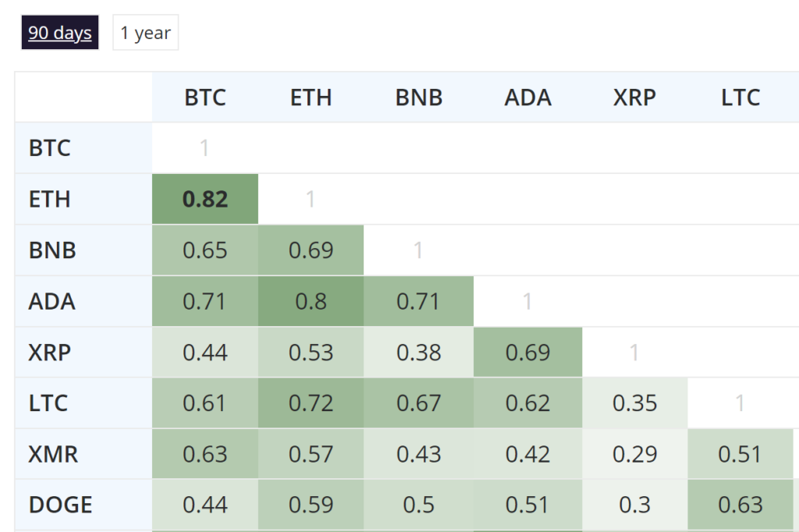The height and width of the screenshot is (532, 799).
Task: Switch to the 1 year period
Action: pos(146,33)
